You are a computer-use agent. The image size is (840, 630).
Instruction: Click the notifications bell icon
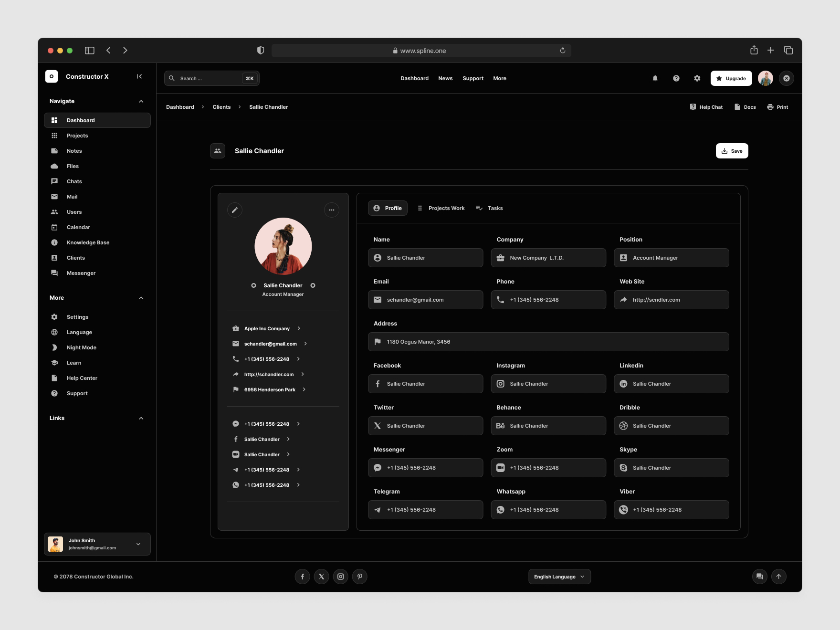click(x=655, y=78)
